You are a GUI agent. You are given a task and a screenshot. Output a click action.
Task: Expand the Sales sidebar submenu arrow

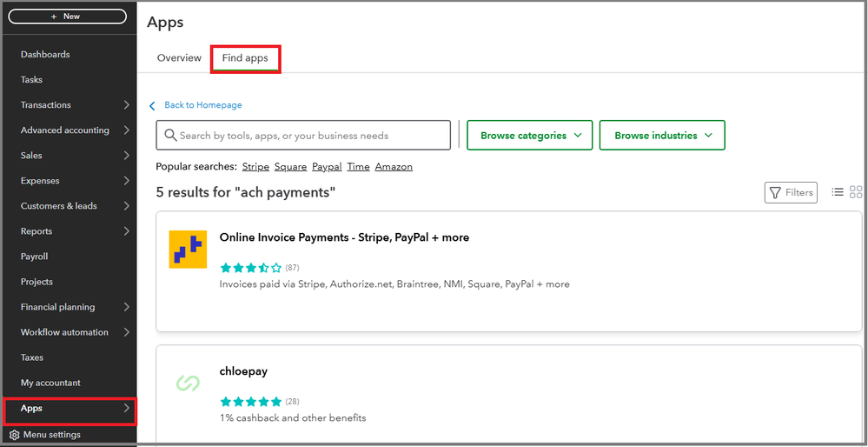(127, 156)
